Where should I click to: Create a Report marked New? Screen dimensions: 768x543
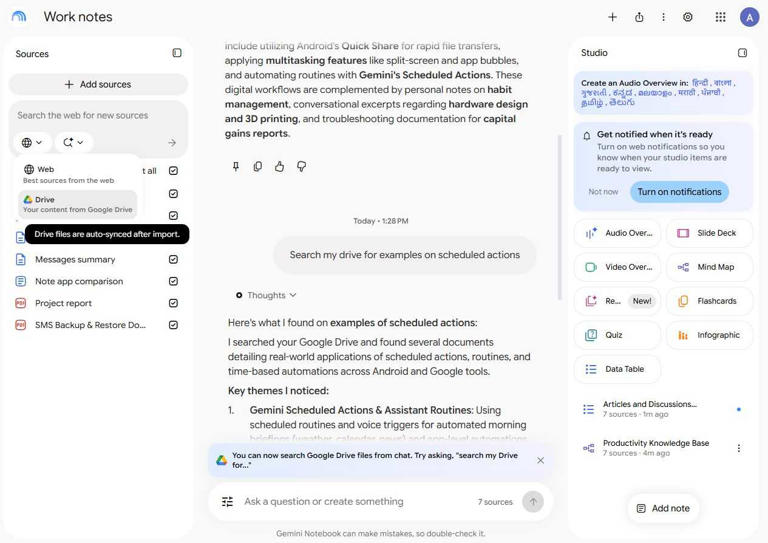[617, 301]
